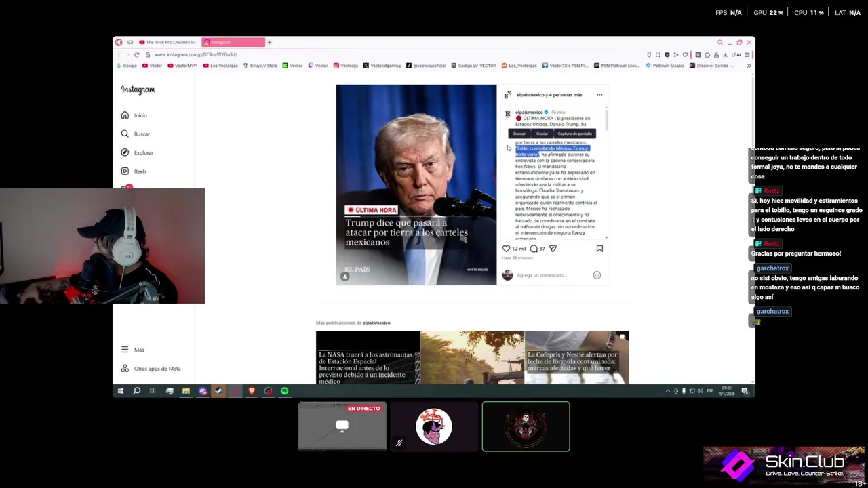
Task: Open Task View on the taskbar
Action: point(153,391)
